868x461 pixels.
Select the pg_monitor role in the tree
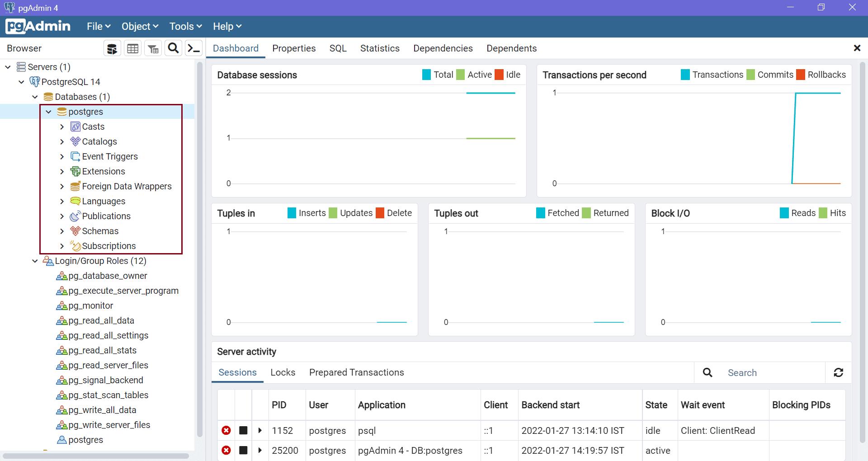pyautogui.click(x=90, y=306)
